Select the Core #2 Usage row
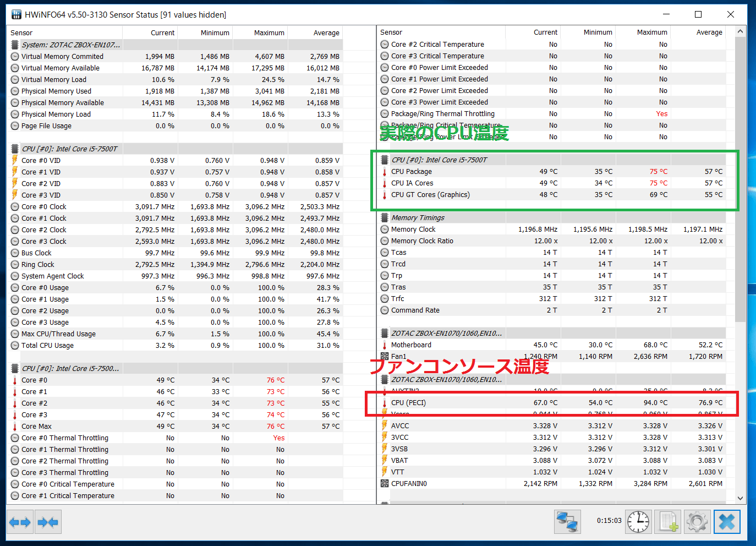756x546 pixels. click(x=175, y=310)
